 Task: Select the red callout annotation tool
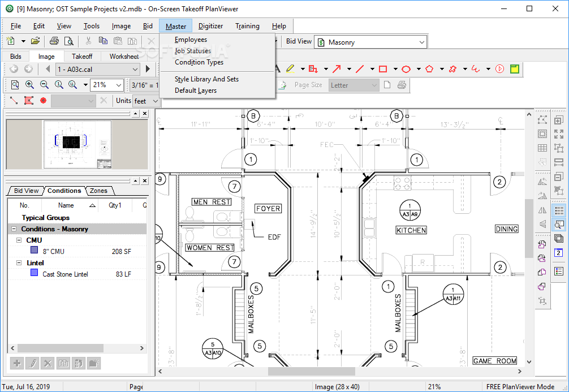pyautogui.click(x=313, y=68)
